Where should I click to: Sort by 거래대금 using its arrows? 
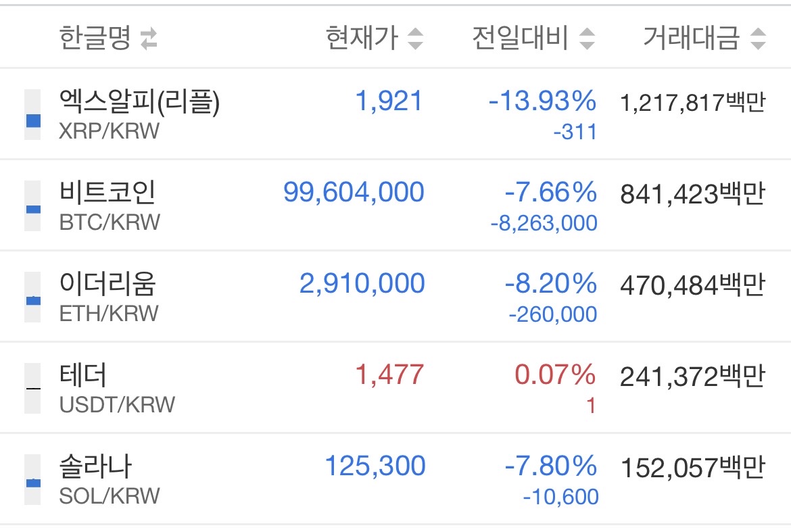(758, 39)
